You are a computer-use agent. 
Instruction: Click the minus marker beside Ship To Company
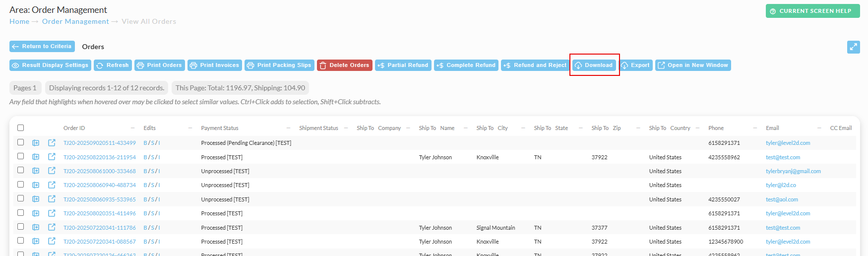(x=408, y=128)
